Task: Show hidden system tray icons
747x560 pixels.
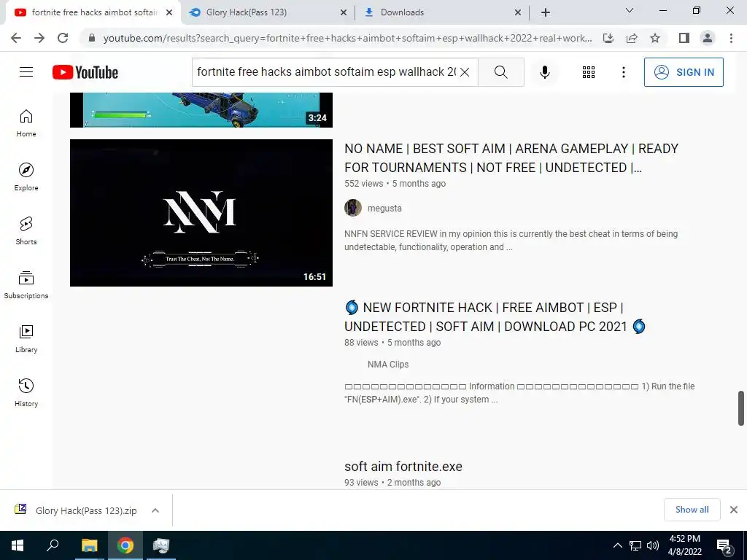Action: click(x=617, y=545)
